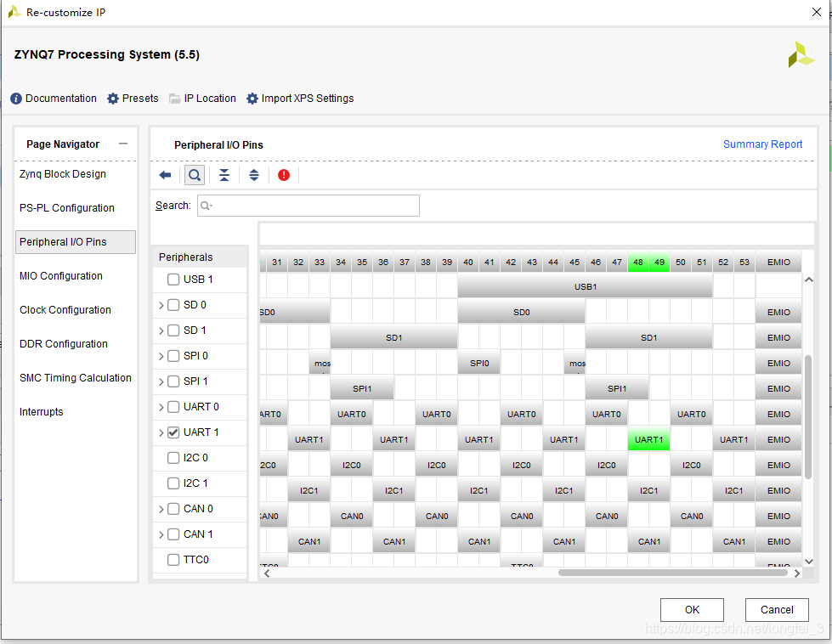Screen dimensions: 832x644
Task: Open Clock Configuration page
Action: tap(65, 310)
